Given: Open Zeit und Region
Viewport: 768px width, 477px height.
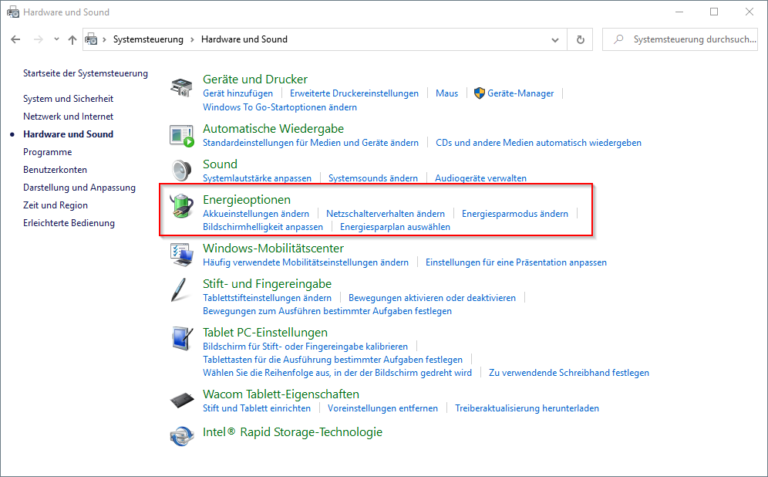Looking at the screenshot, I should 55,205.
